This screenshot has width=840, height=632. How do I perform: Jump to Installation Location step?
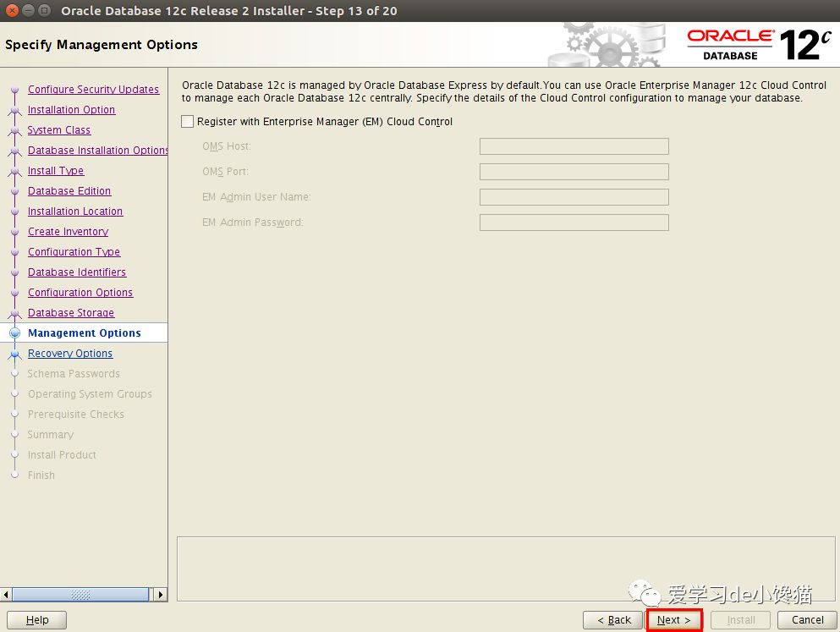(x=75, y=211)
